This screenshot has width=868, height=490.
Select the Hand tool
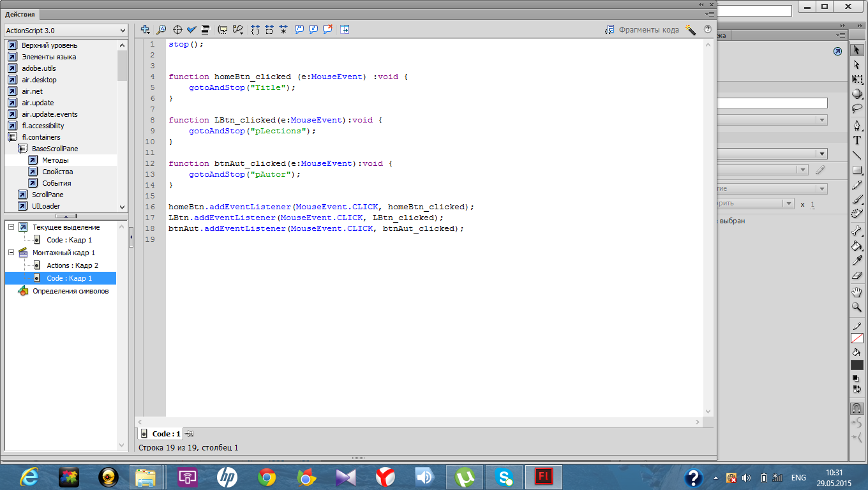(x=857, y=292)
